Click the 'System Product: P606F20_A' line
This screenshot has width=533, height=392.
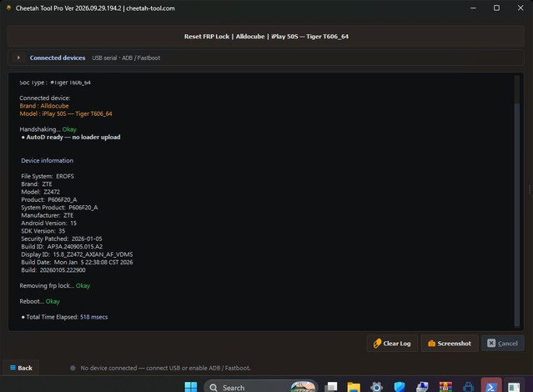point(59,208)
